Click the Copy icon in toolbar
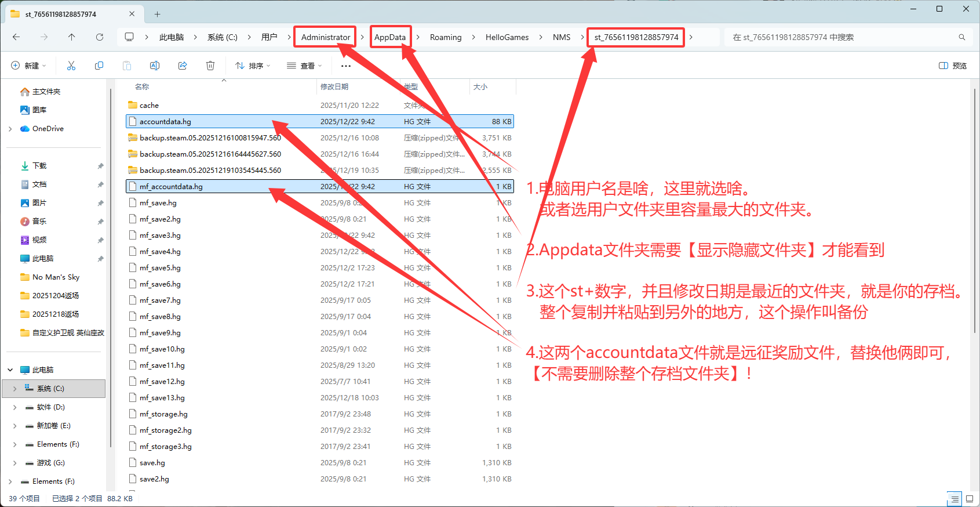The width and height of the screenshot is (980, 507). click(x=99, y=66)
